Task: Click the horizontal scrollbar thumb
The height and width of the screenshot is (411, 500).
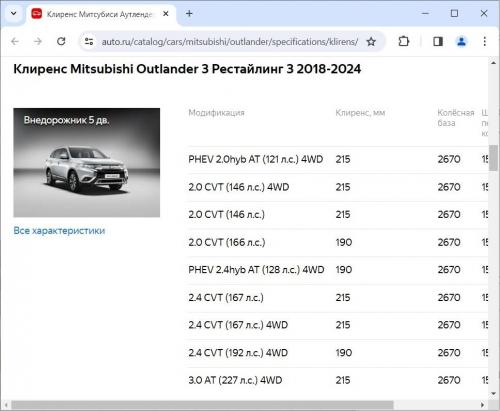Action: click(x=202, y=405)
